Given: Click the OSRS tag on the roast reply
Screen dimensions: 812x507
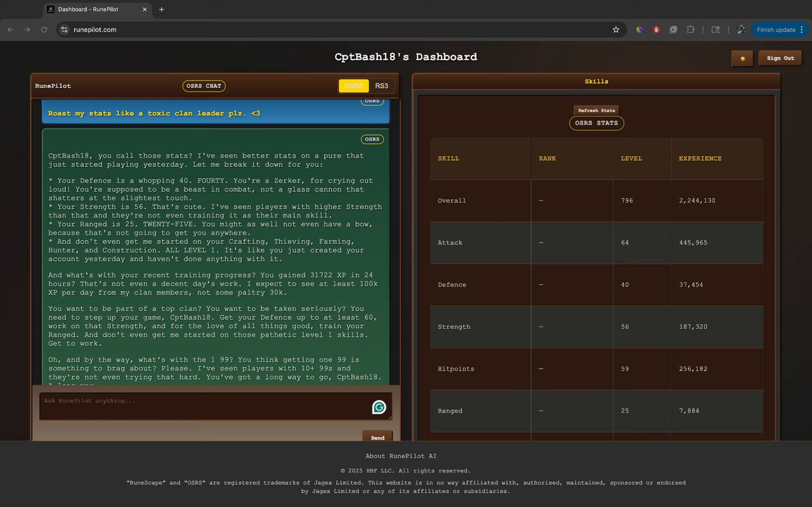Looking at the screenshot, I should click(372, 139).
